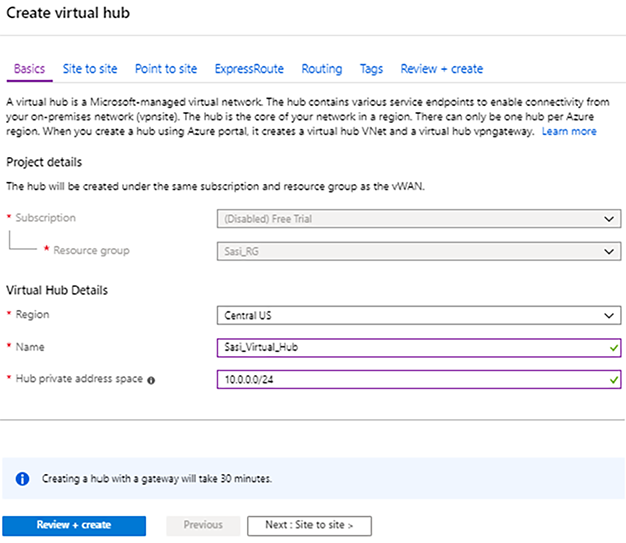626x543 pixels.
Task: Go to the Routing tab
Action: pyautogui.click(x=322, y=69)
